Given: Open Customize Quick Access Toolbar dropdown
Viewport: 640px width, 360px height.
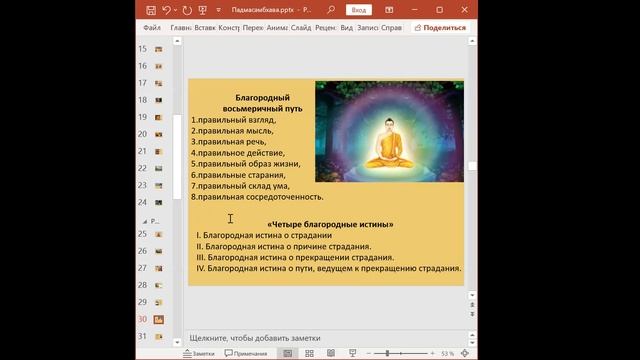Looking at the screenshot, I should (x=218, y=10).
